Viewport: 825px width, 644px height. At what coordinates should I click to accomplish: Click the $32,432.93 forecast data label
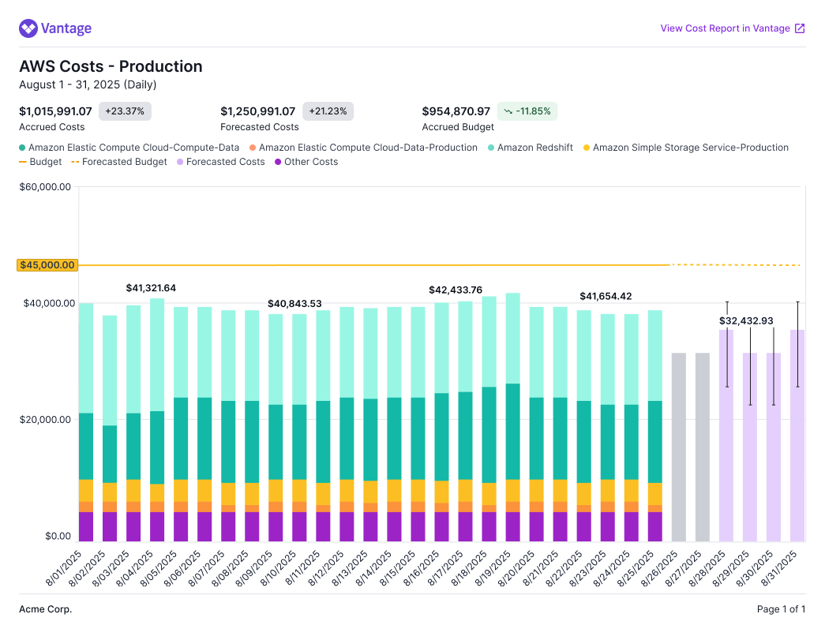(x=745, y=321)
